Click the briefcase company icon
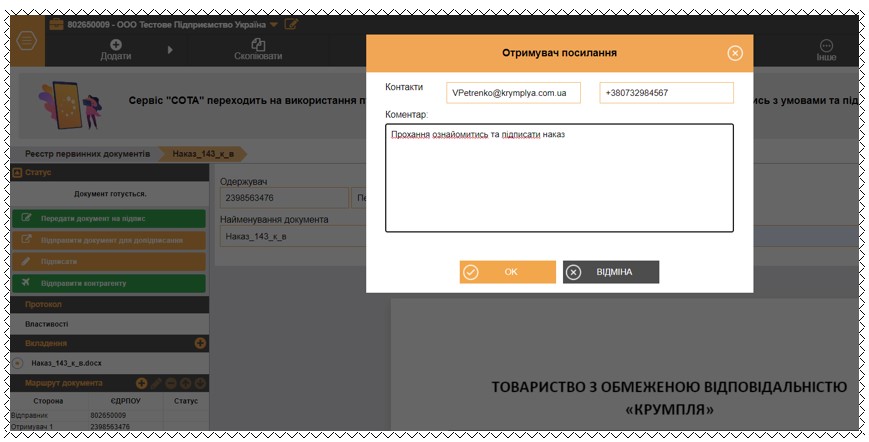869x442 pixels. click(56, 24)
